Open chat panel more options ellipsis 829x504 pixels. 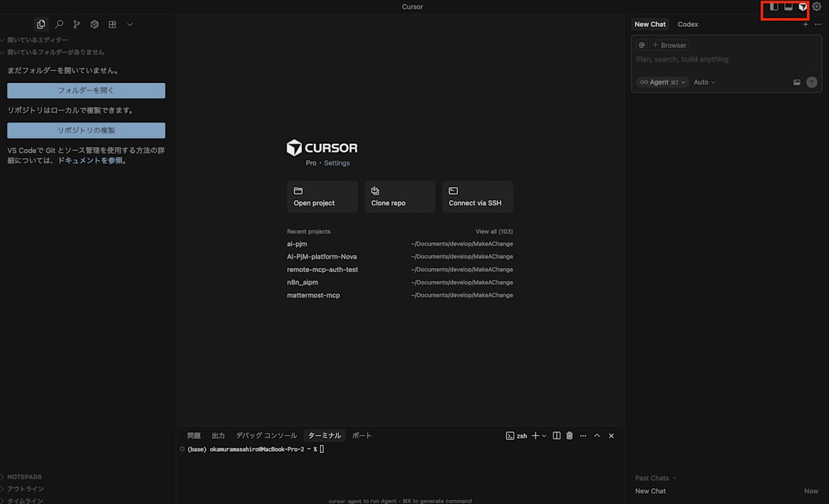(818, 24)
